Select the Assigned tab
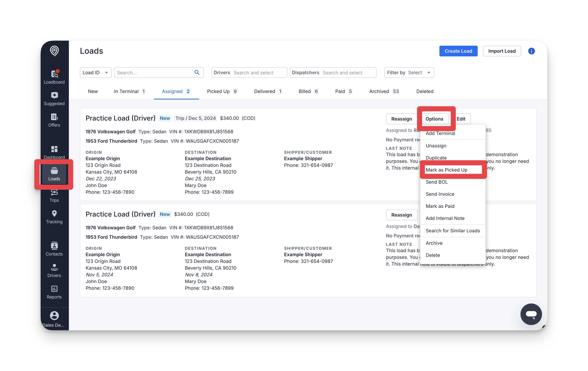588x371 pixels. tap(176, 91)
